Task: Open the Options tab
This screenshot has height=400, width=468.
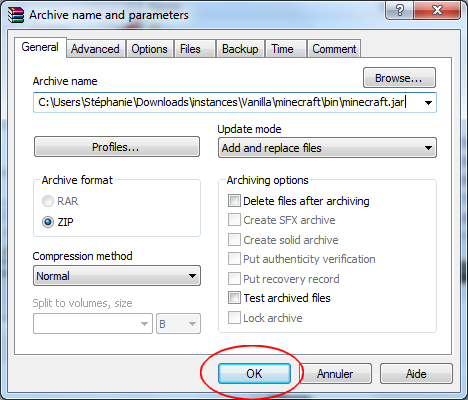Action: click(149, 49)
